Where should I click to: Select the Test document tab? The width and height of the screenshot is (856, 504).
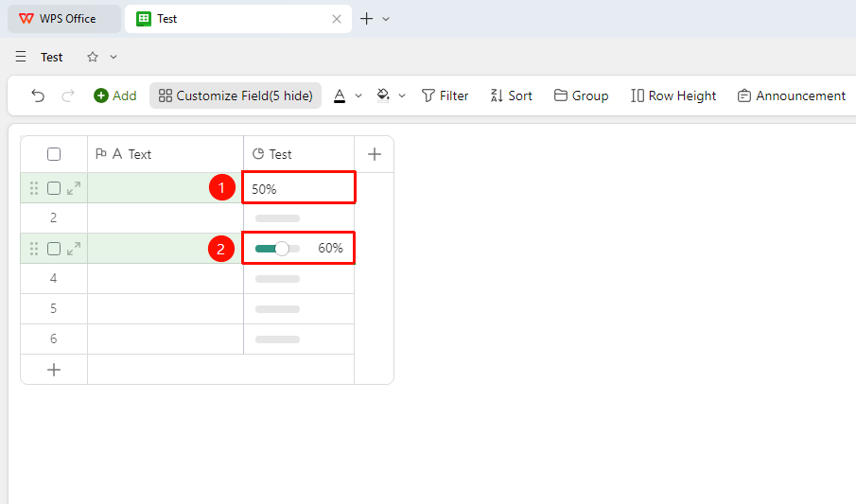[x=238, y=19]
